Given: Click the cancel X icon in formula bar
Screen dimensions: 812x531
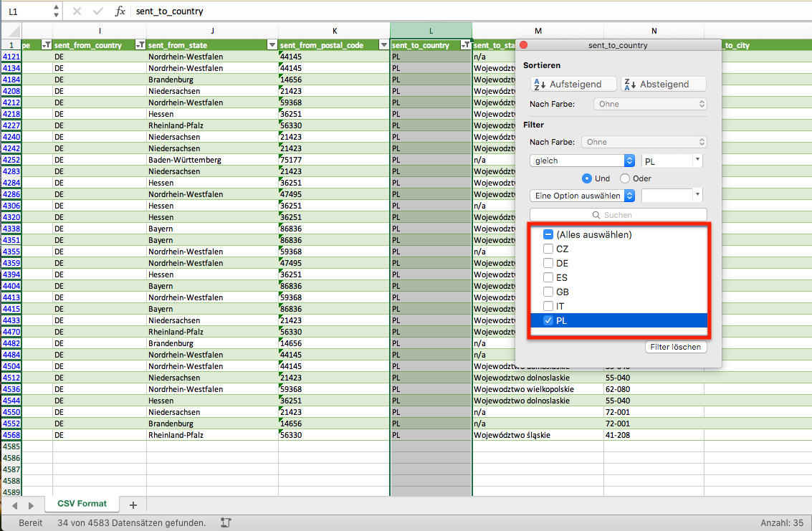Looking at the screenshot, I should point(77,11).
